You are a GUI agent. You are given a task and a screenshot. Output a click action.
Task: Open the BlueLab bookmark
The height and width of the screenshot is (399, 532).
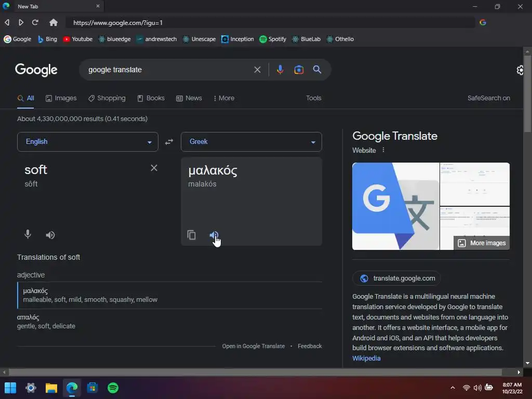(307, 39)
